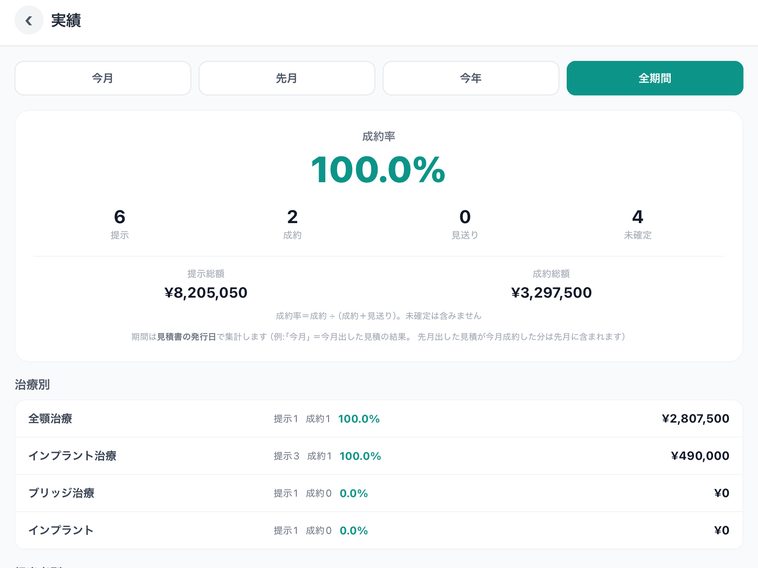Click the 見積書の発行日 explanation note
This screenshot has height=568, width=758.
click(379, 336)
